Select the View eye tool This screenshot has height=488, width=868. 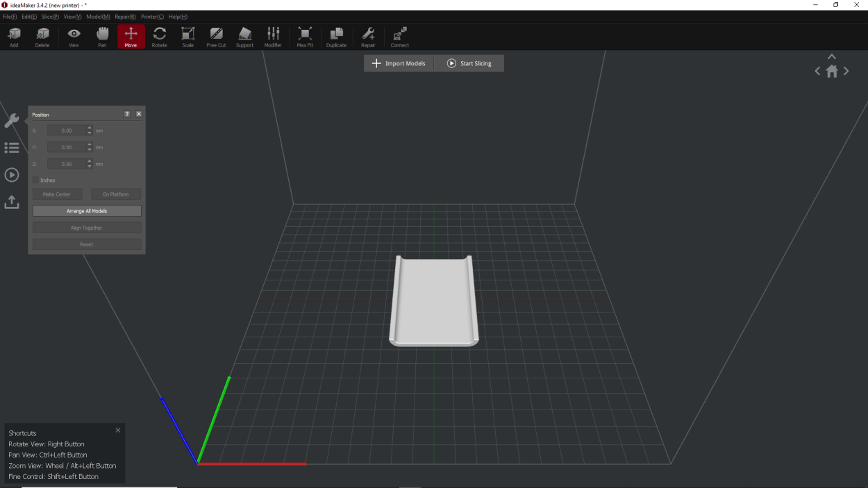74,37
